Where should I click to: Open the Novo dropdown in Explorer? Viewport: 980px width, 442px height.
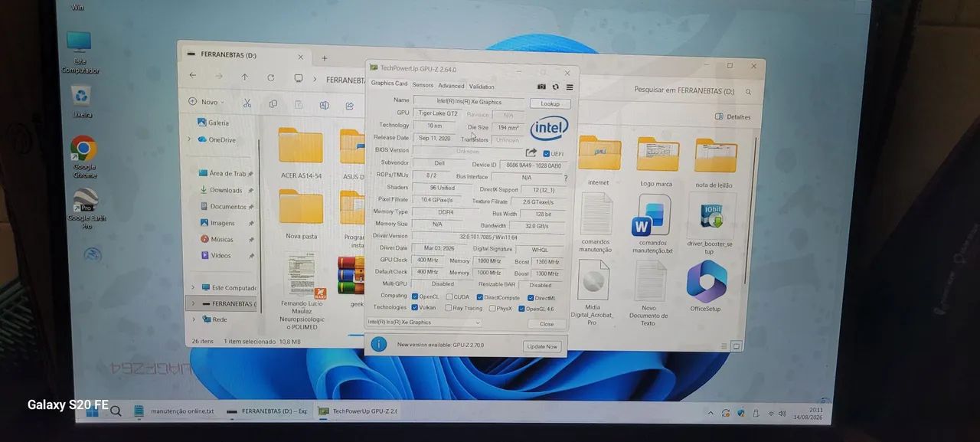click(x=206, y=101)
